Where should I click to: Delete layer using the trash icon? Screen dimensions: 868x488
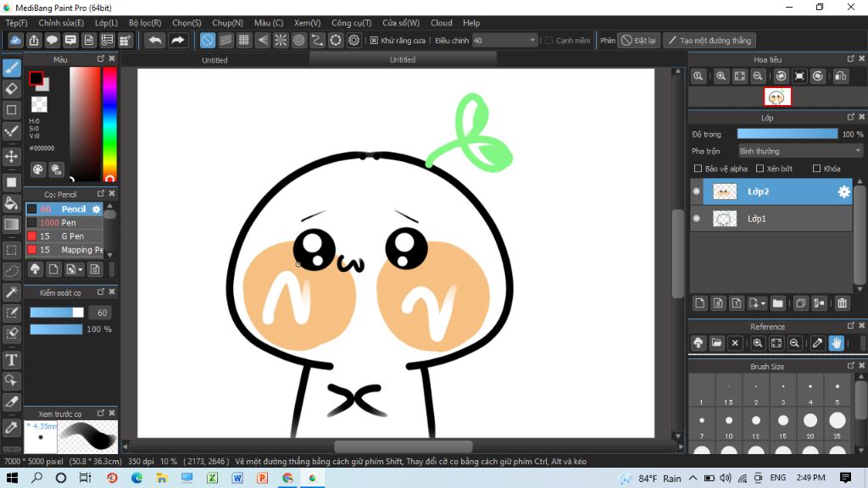(x=842, y=303)
